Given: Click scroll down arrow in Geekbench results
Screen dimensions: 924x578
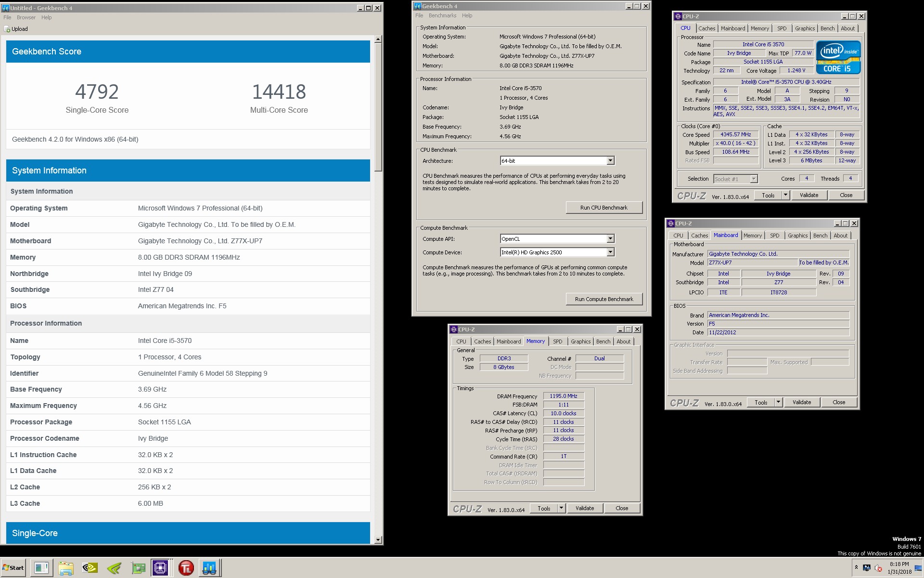Looking at the screenshot, I should pos(378,540).
